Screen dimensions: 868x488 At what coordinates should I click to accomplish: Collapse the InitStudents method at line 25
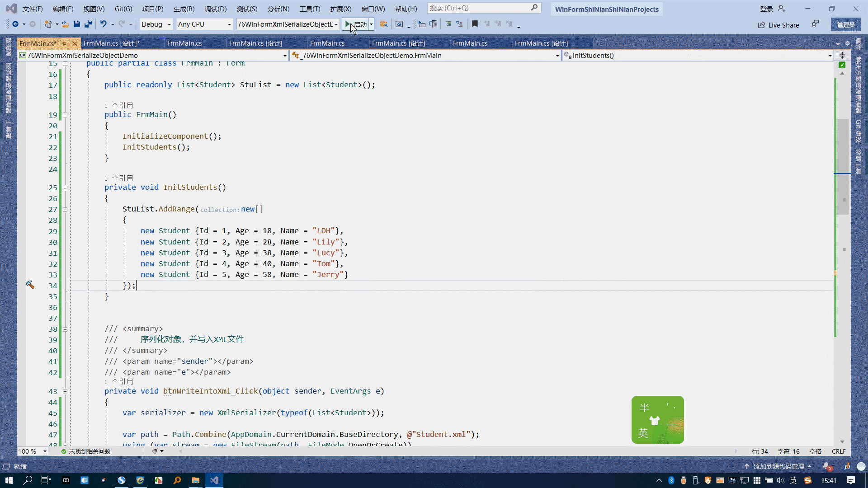pyautogui.click(x=65, y=188)
